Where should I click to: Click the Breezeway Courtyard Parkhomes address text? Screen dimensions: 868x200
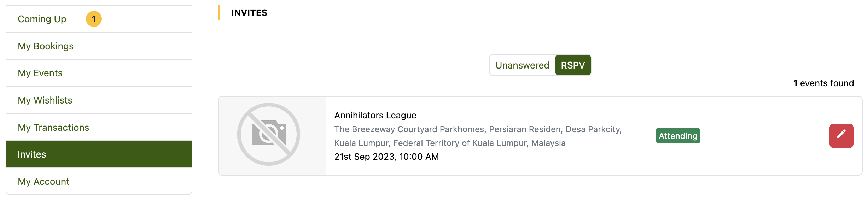478,129
